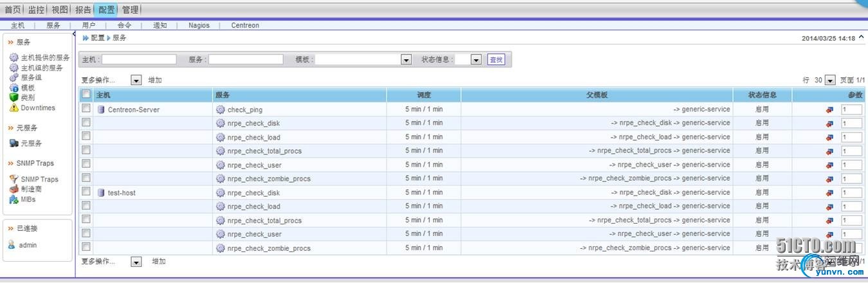Viewport: 868px width, 283px height.
Task: Open bottom 更多操作 dropdown
Action: tap(136, 262)
